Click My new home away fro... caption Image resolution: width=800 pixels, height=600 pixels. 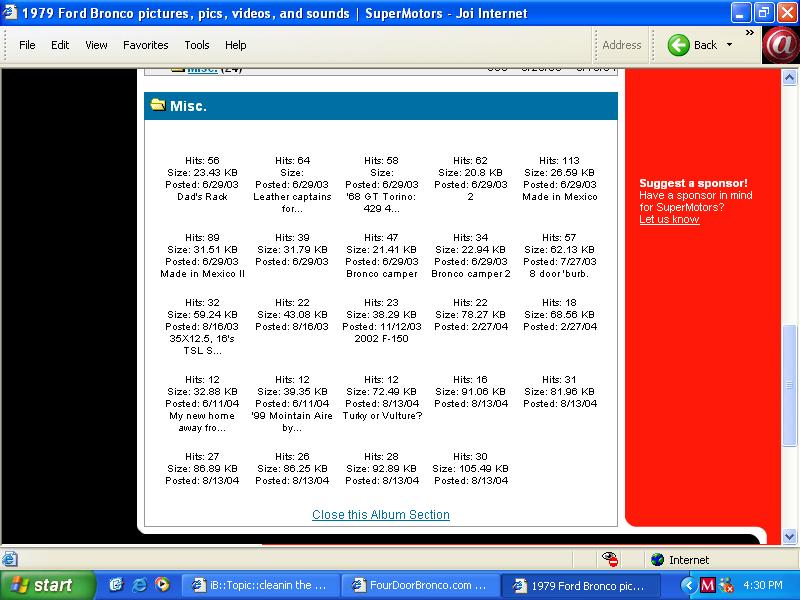click(202, 422)
